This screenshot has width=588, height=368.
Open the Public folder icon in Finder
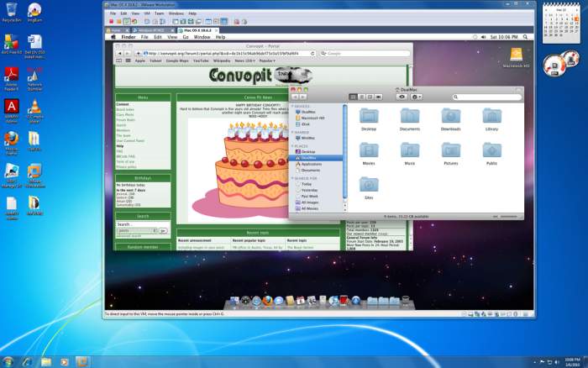click(491, 150)
